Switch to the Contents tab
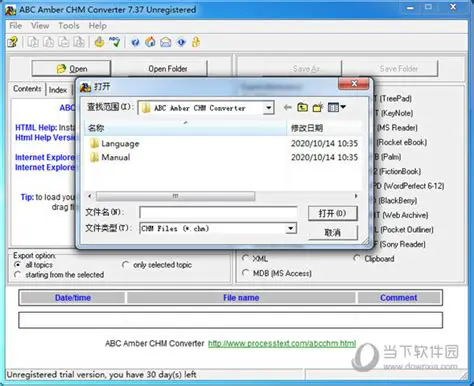The image size is (474, 386). coord(27,89)
